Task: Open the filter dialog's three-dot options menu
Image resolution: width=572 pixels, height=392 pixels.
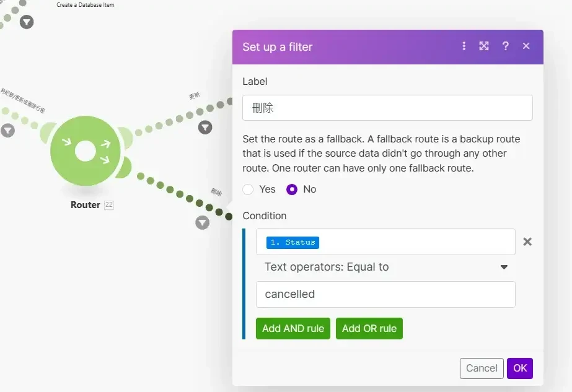Action: click(464, 46)
